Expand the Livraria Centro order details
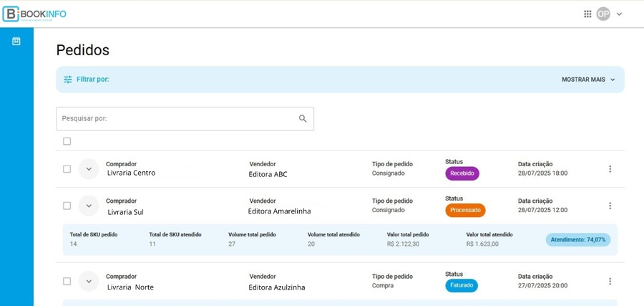The image size is (644, 306). click(89, 169)
